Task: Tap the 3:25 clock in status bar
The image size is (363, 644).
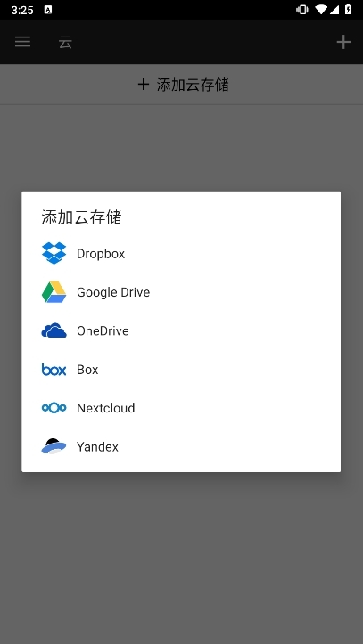Action: pyautogui.click(x=22, y=11)
